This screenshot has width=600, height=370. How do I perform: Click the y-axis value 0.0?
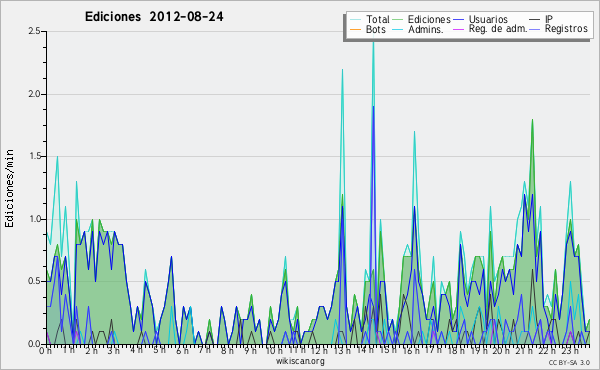[34, 344]
